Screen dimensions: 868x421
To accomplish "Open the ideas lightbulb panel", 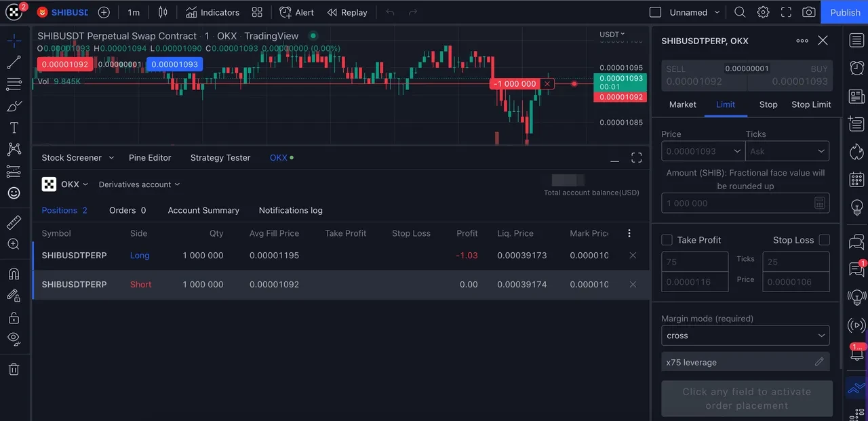I will 856,207.
